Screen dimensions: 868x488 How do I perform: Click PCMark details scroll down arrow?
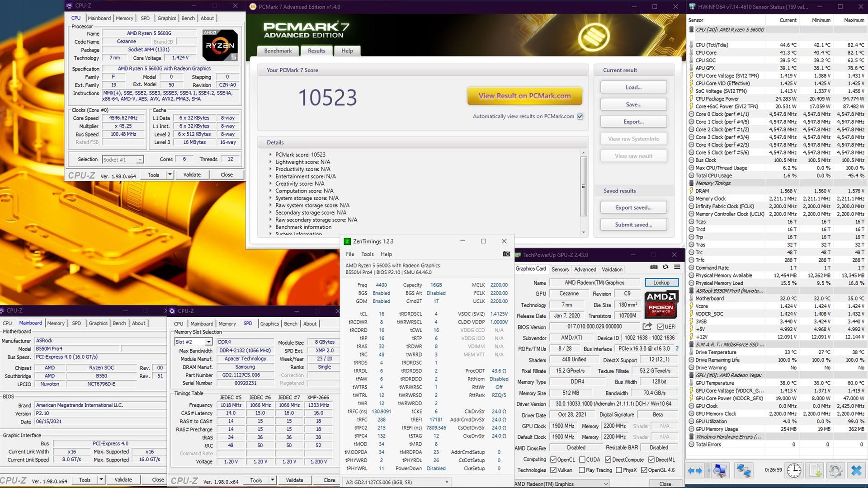[583, 233]
